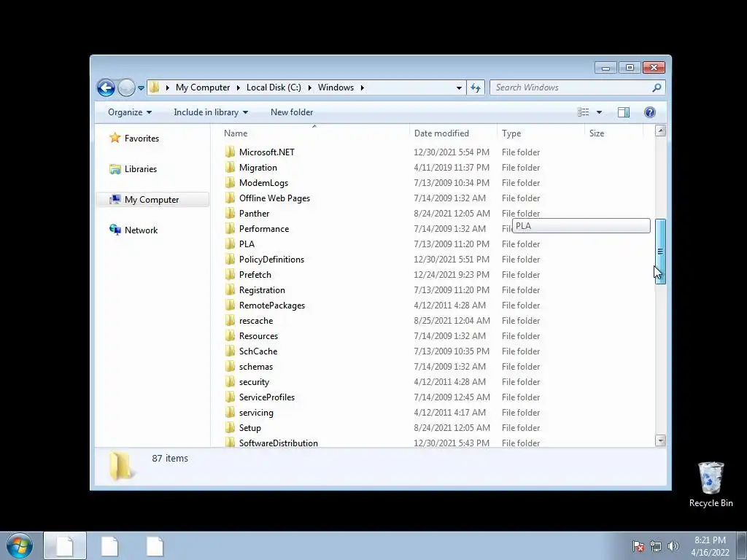Select the Prefetch folder icon
This screenshot has width=747, height=560.
tap(230, 274)
